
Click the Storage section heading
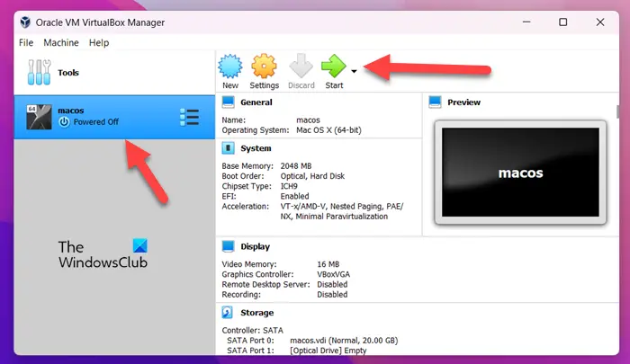[256, 313]
